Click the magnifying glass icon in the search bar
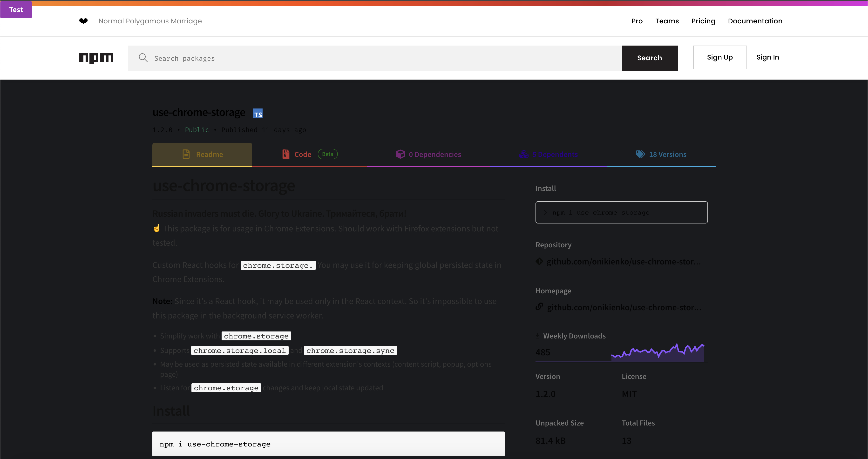 point(143,58)
